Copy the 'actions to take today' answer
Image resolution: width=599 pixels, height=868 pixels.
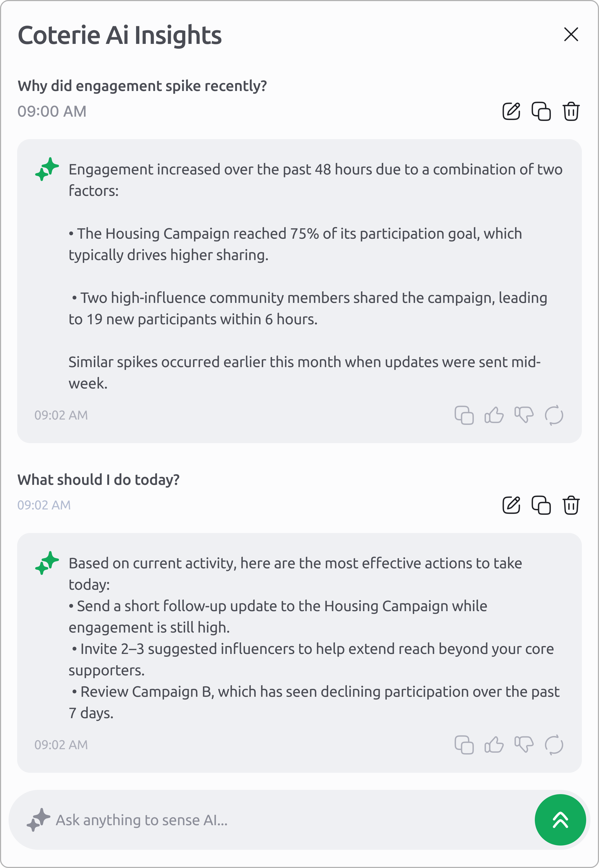click(x=464, y=745)
